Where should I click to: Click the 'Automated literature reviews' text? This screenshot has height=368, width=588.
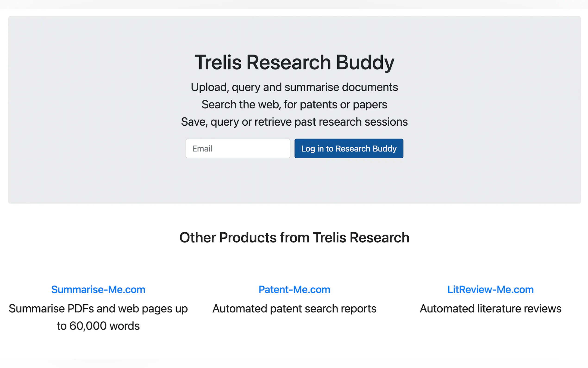[490, 309]
